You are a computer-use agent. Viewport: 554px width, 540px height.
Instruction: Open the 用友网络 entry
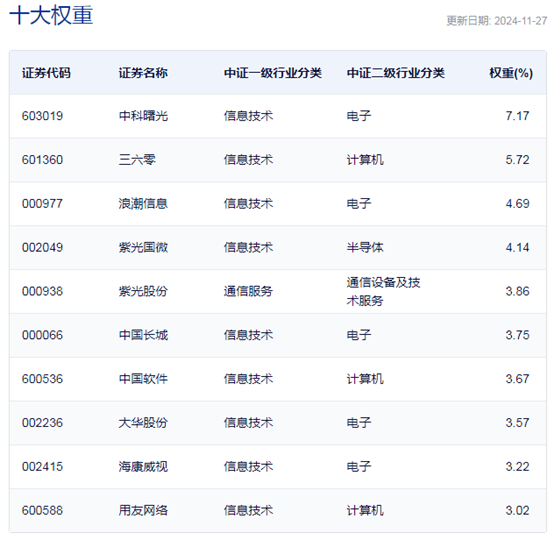(x=143, y=510)
